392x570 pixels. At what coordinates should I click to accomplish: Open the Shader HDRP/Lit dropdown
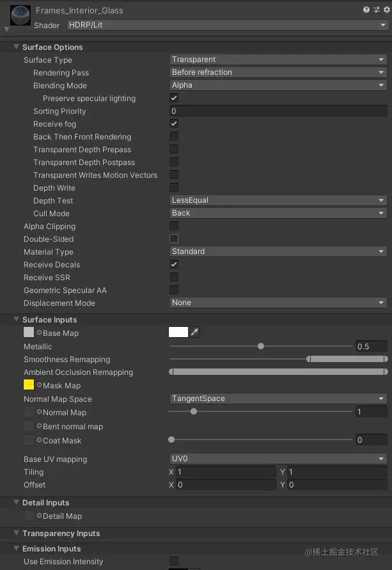pyautogui.click(x=227, y=25)
